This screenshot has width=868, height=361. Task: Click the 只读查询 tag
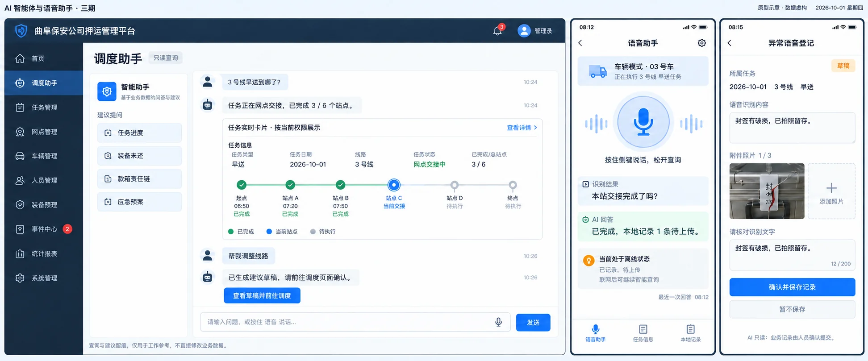pos(166,58)
